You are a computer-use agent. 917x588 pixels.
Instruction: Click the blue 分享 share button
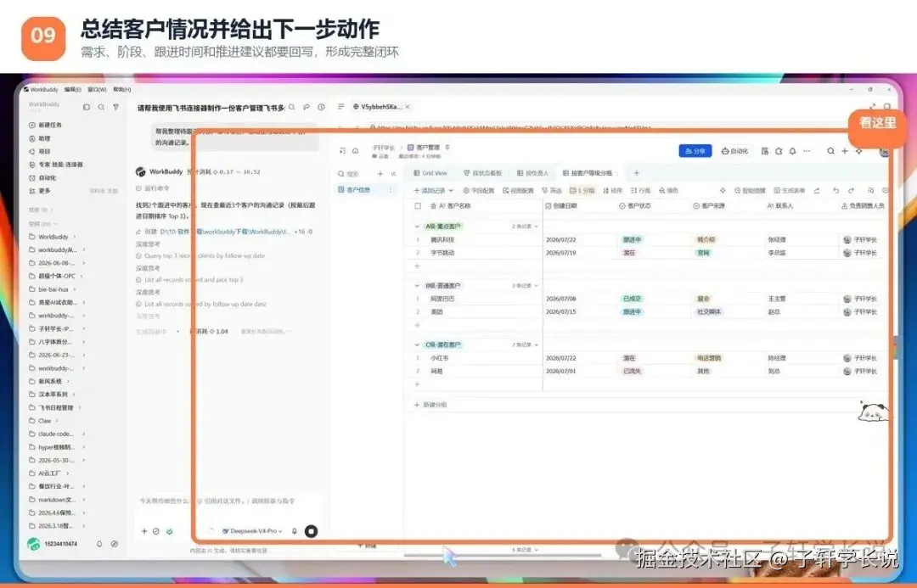695,151
